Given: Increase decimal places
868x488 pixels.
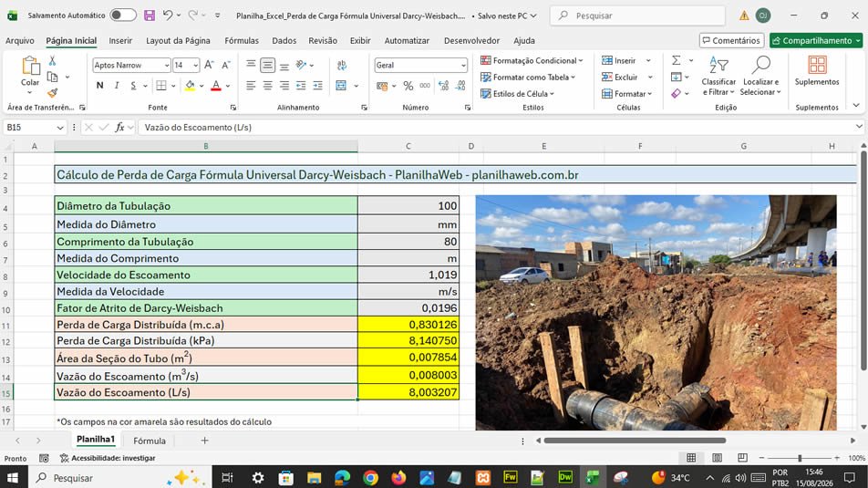Looking at the screenshot, I should click(x=443, y=86).
